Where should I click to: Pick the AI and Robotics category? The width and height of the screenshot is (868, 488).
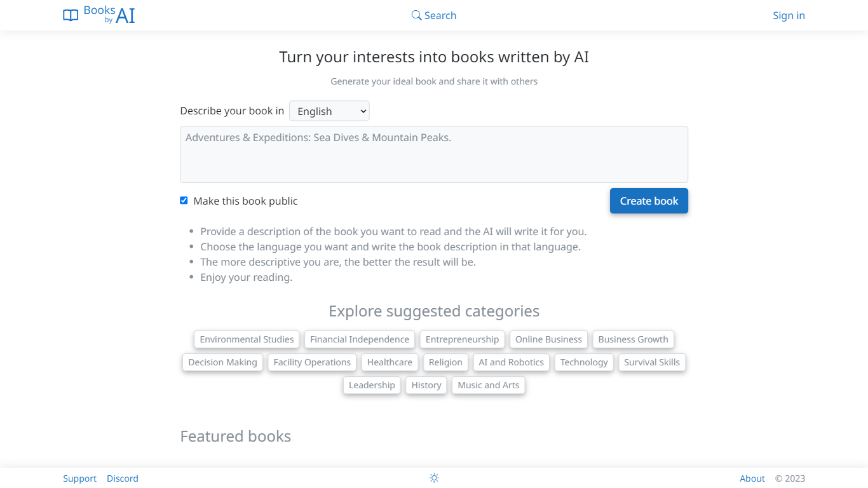click(511, 362)
